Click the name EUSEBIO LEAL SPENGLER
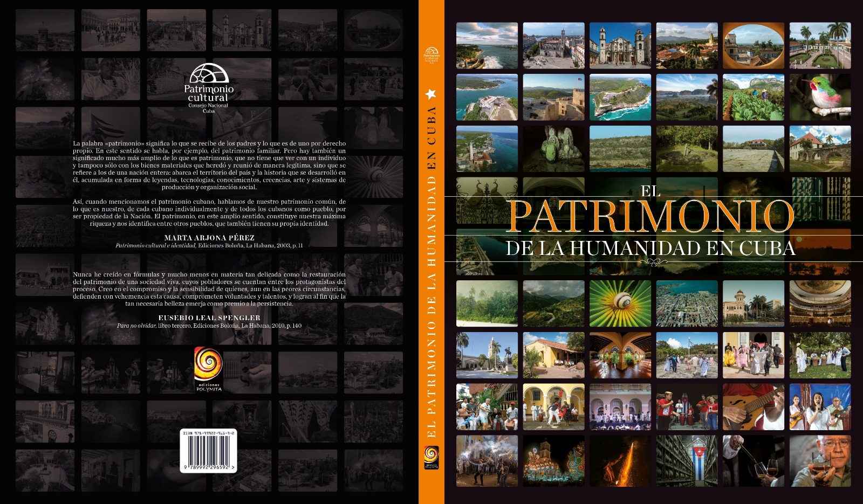 (209, 318)
